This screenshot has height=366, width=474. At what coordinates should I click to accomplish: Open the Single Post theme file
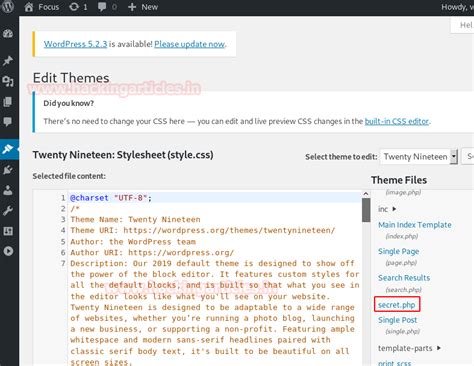click(397, 320)
